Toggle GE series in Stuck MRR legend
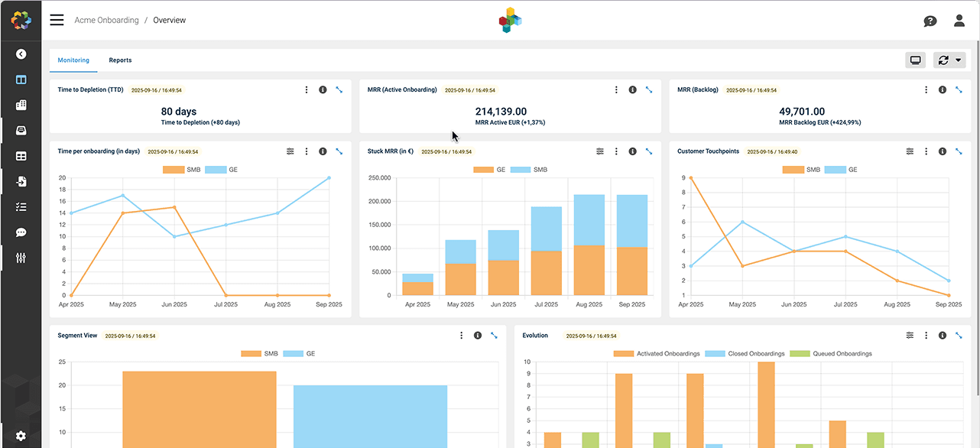Screen dimensions: 980x448 (x=491, y=170)
